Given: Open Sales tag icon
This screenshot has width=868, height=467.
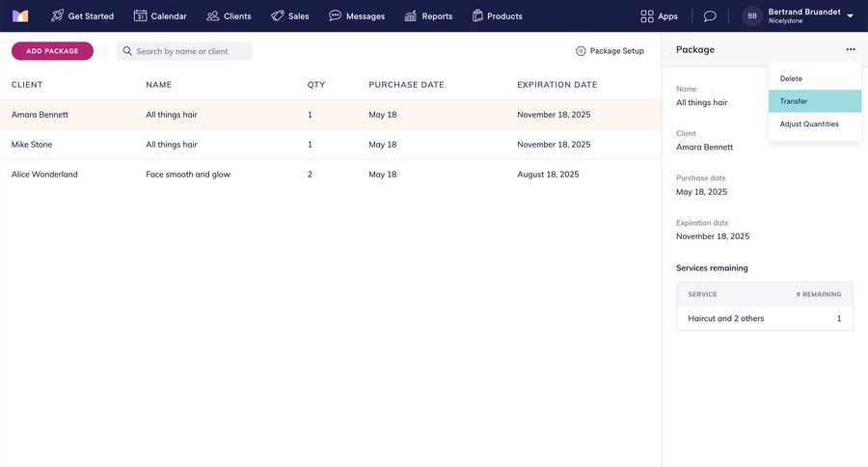Looking at the screenshot, I should (x=278, y=15).
